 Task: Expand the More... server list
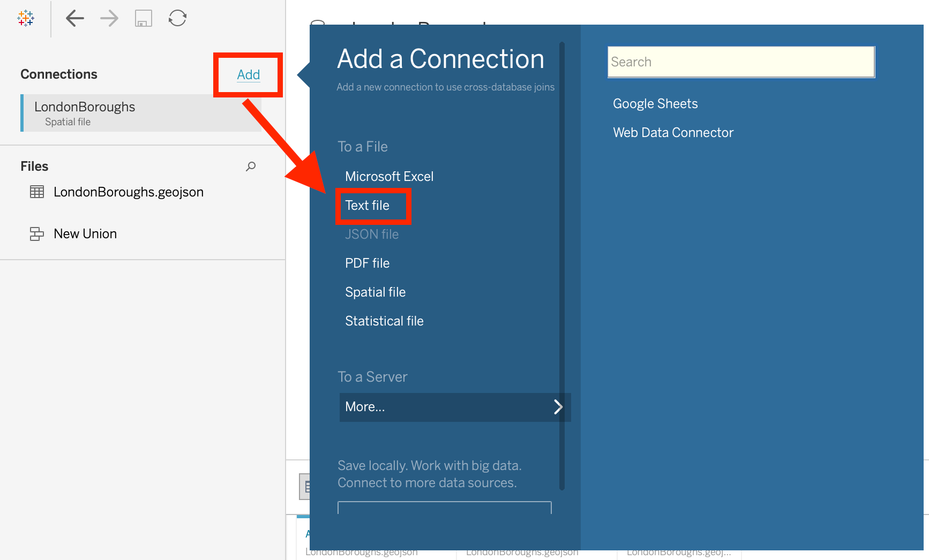point(455,407)
